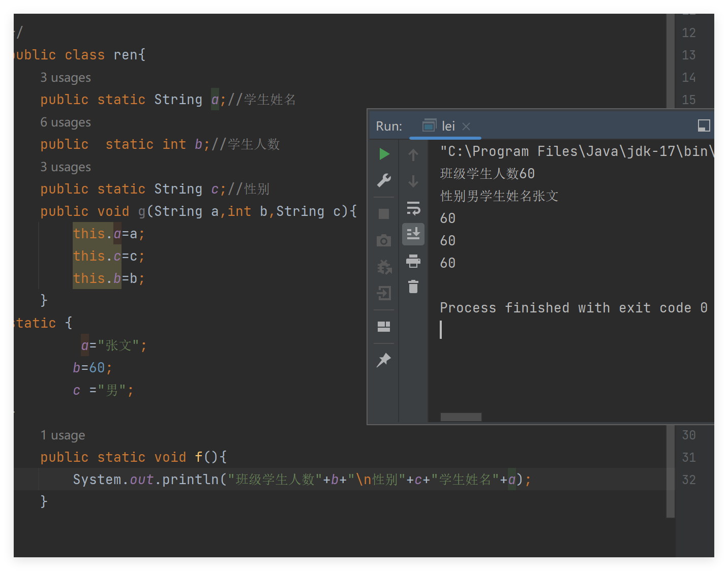The image size is (728, 571).
Task: Pin the Run tab with pin icon
Action: 384,360
